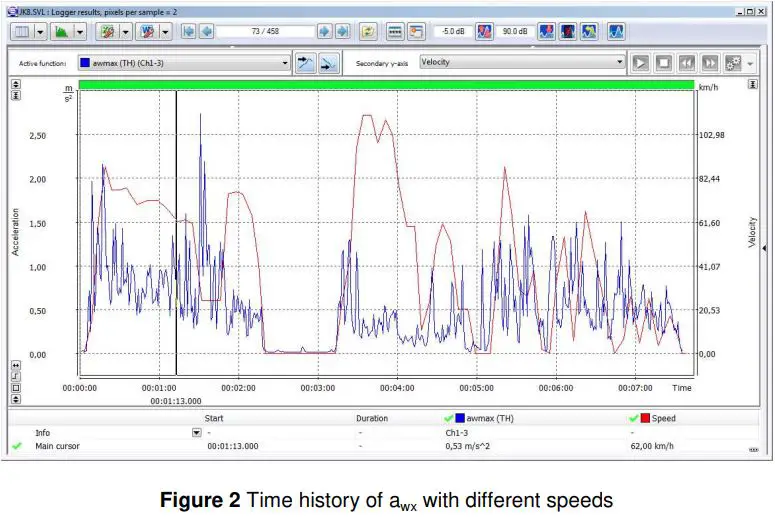The height and width of the screenshot is (517, 775).
Task: Click the dark spectrogram icon in the toolbar
Action: point(568,32)
